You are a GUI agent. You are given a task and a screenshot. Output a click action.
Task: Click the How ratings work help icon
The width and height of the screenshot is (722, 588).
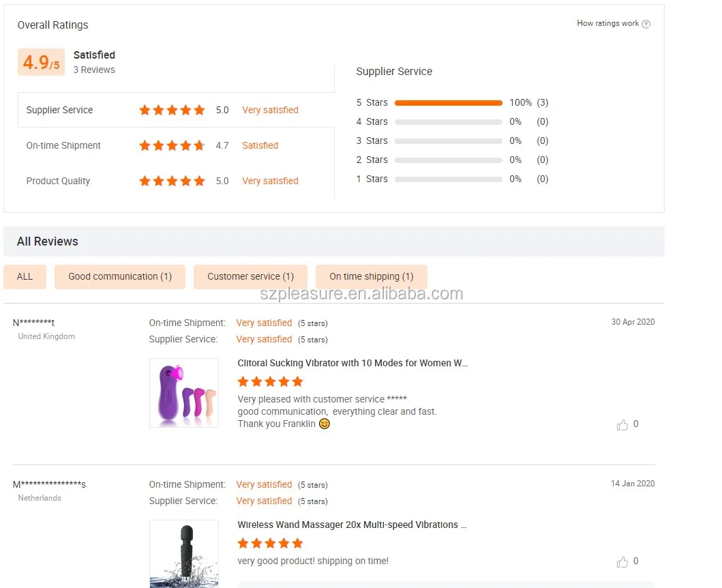646,24
